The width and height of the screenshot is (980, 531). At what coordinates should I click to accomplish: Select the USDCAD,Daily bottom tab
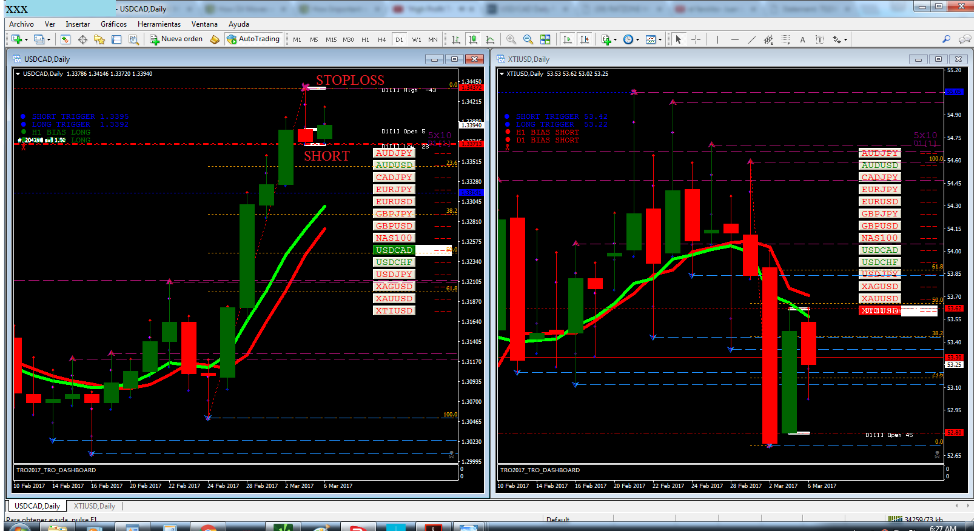coord(37,506)
